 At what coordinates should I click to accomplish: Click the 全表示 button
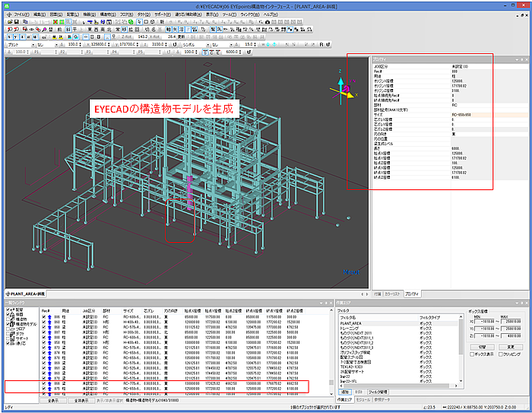[x=52, y=400]
